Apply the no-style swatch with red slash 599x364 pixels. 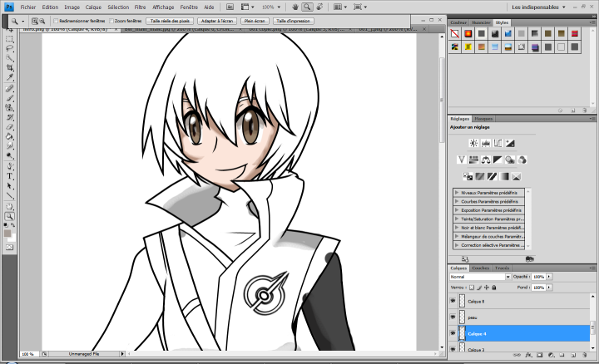tap(454, 33)
